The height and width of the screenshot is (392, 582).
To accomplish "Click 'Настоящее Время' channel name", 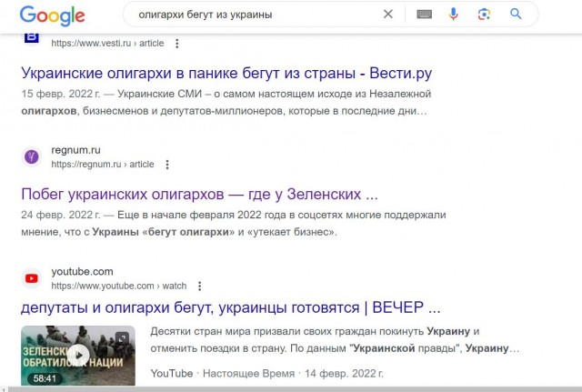I will tap(248, 373).
